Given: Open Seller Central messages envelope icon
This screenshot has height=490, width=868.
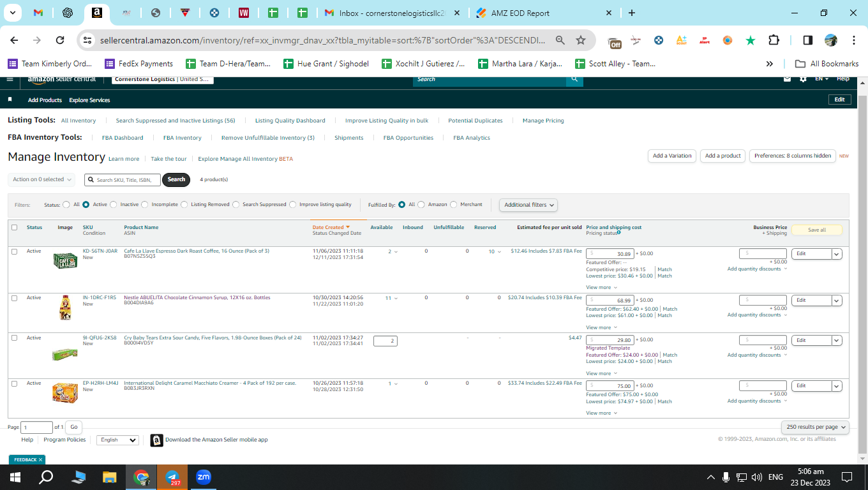Looking at the screenshot, I should [787, 79].
